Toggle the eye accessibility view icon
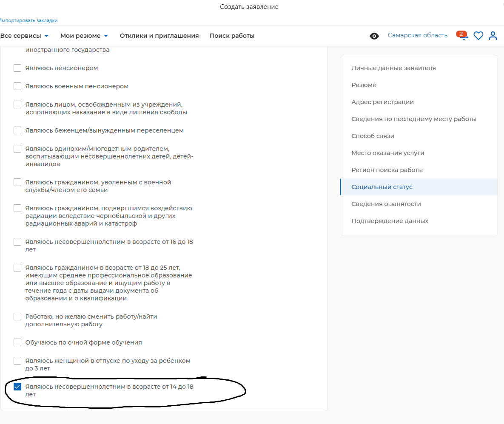 (374, 36)
